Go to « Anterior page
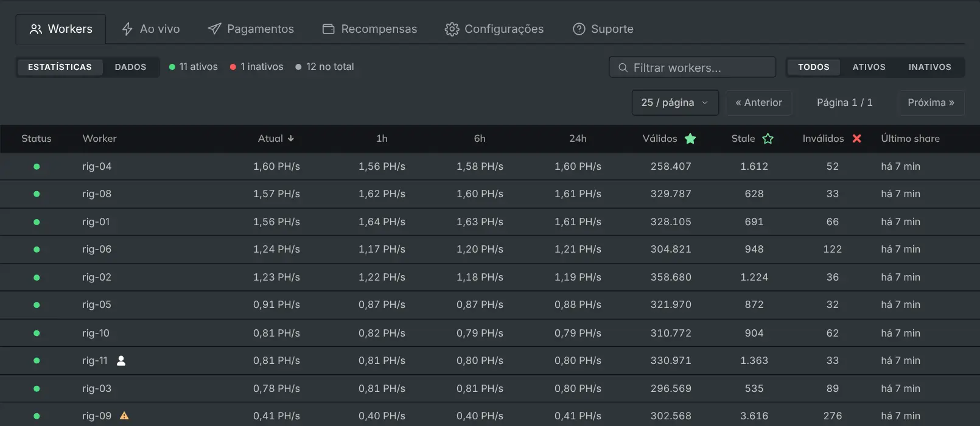980x426 pixels. pos(758,103)
